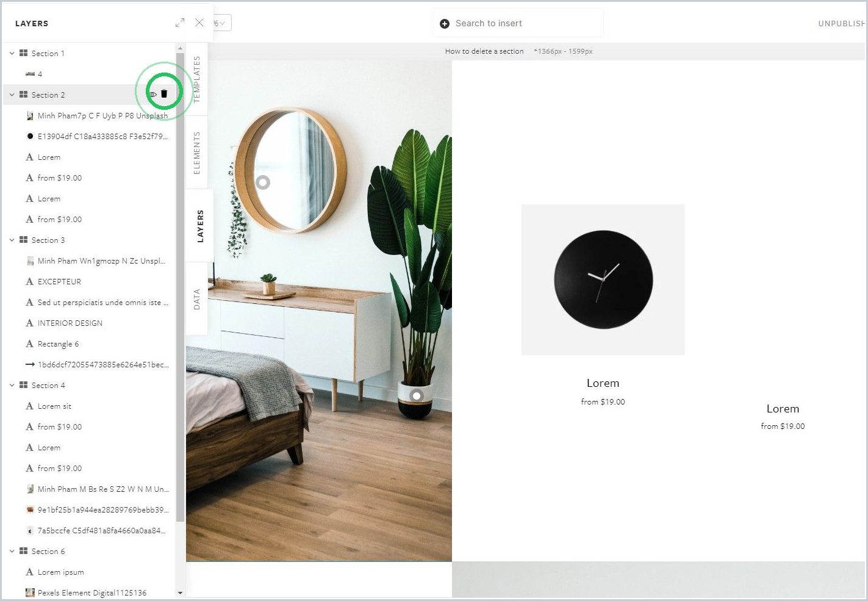Select the Lorem ipsum text layer
This screenshot has height=601, width=868.
pyautogui.click(x=88, y=572)
